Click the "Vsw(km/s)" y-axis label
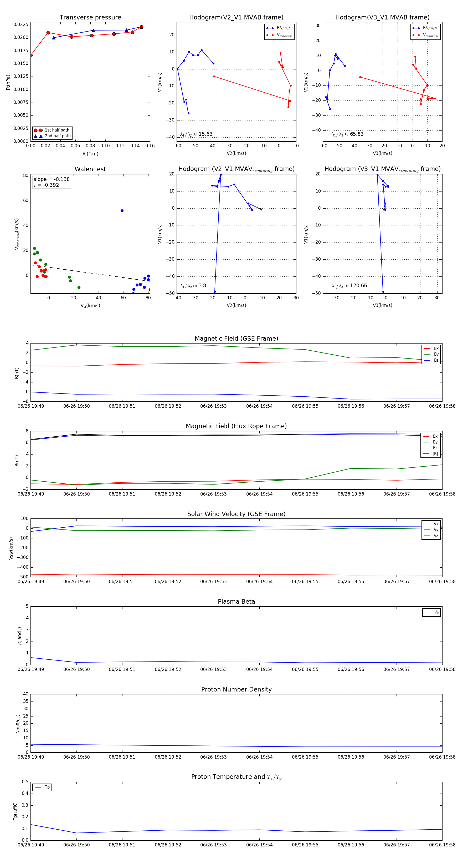Image resolution: width=473 pixels, height=868 pixels. tap(11, 548)
